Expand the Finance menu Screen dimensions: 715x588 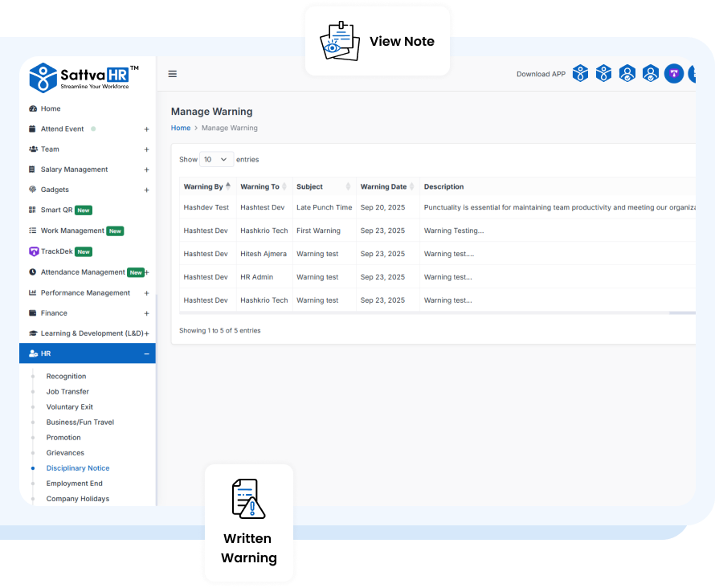(146, 313)
